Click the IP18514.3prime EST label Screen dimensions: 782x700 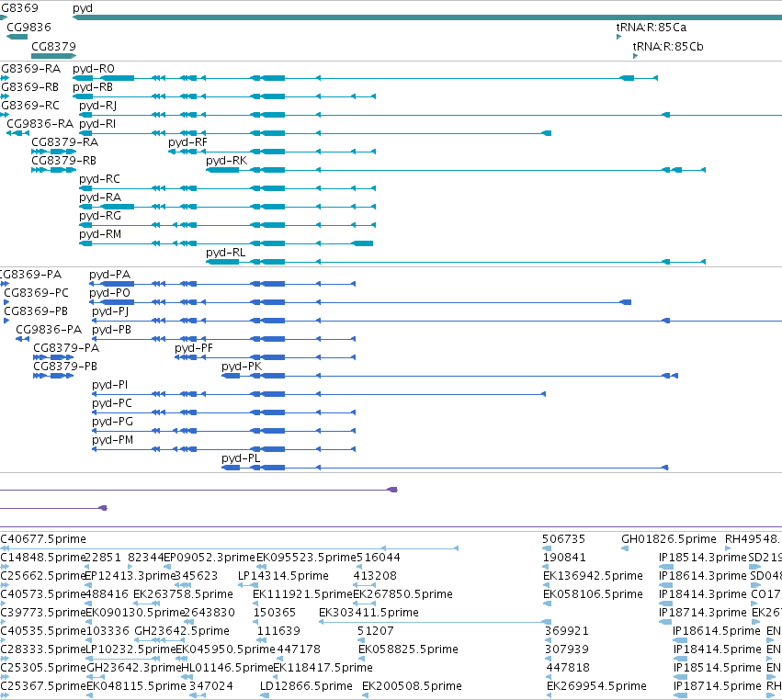[703, 558]
